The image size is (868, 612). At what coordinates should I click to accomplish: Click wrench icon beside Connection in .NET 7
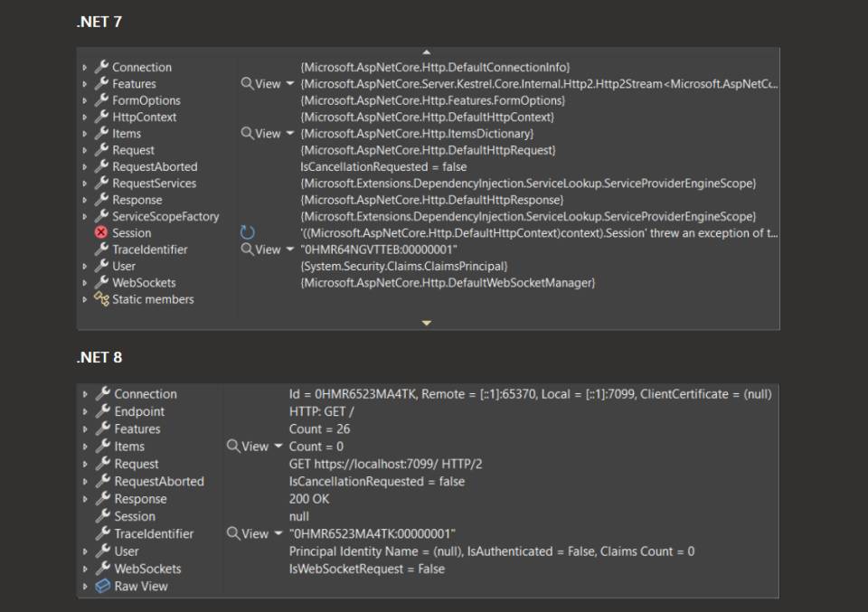(101, 66)
